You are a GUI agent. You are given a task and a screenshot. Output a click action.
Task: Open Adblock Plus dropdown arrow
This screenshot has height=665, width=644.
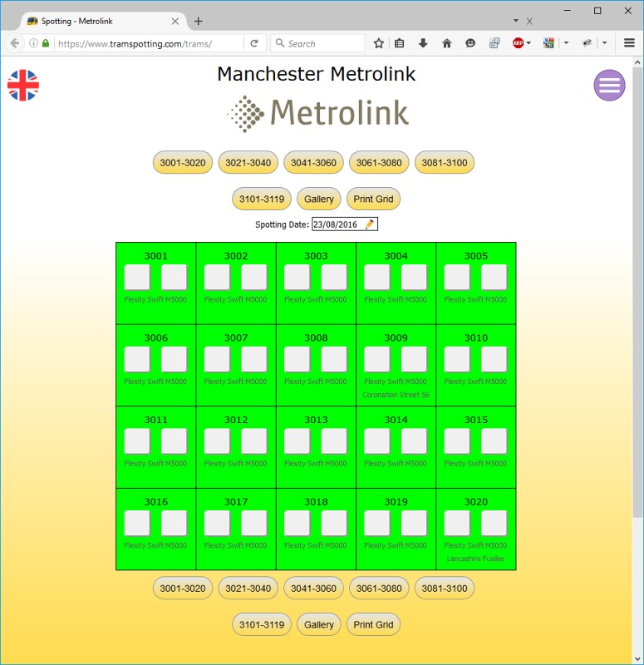pos(528,43)
